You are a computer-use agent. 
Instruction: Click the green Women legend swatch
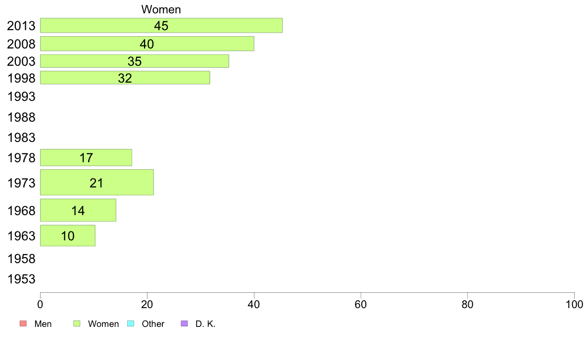[77, 323]
